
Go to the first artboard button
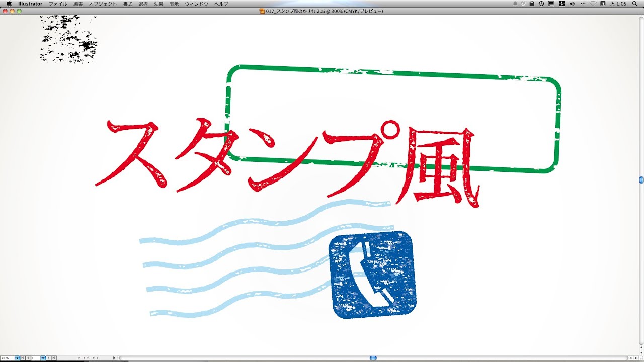click(x=23, y=358)
